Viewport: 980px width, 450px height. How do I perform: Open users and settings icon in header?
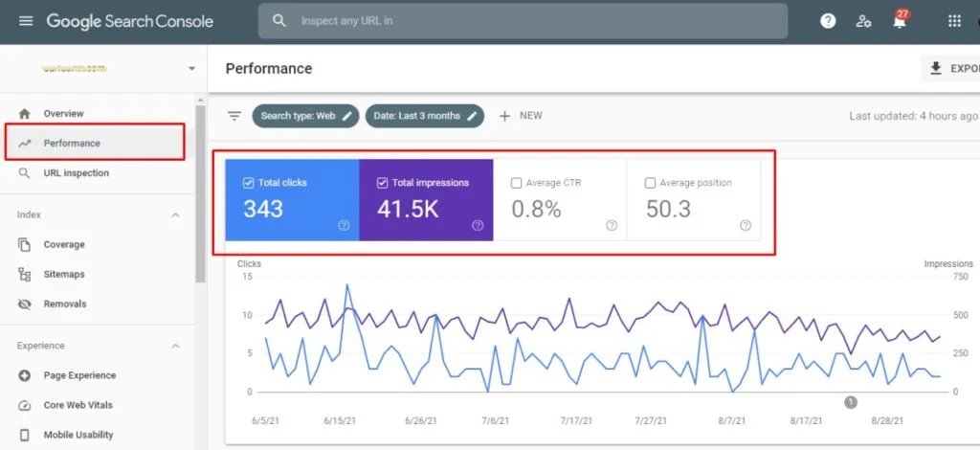point(863,21)
